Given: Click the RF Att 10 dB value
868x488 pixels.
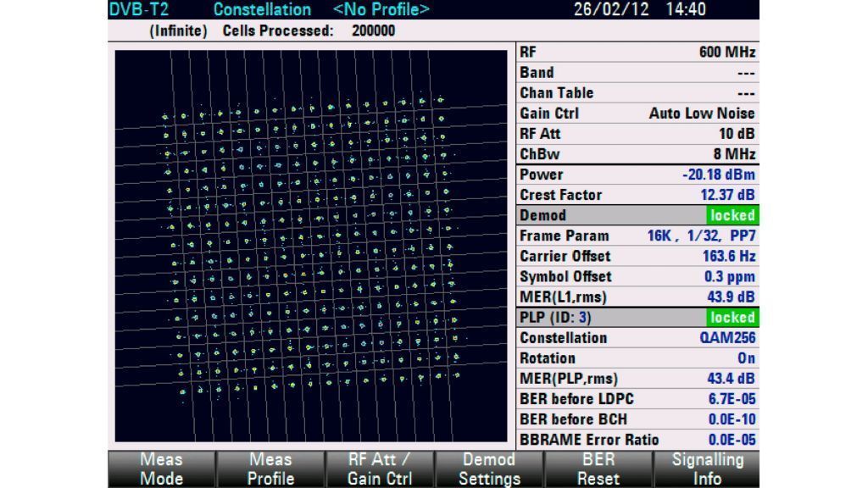Looking at the screenshot, I should (736, 134).
